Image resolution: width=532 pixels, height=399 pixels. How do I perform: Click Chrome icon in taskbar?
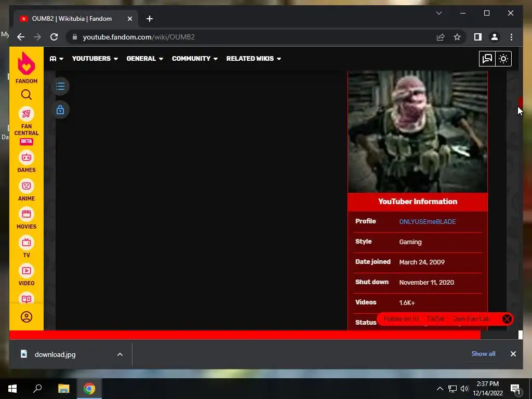pyautogui.click(x=89, y=389)
